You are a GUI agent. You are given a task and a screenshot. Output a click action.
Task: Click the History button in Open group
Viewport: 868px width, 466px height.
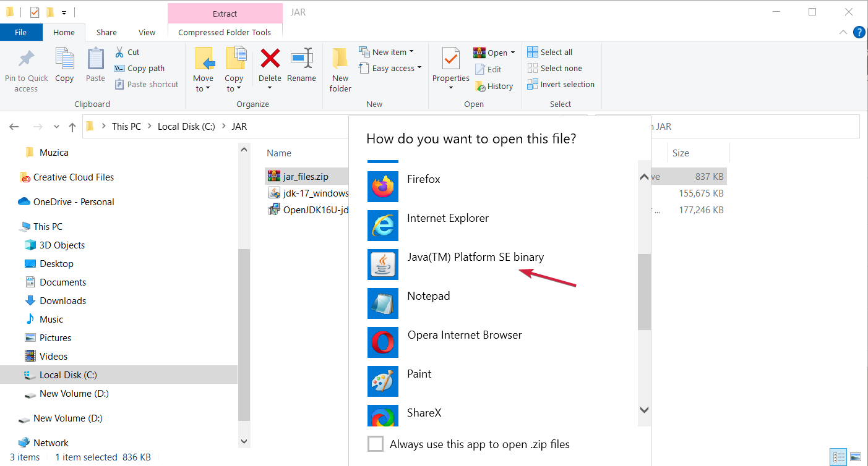[x=494, y=87]
